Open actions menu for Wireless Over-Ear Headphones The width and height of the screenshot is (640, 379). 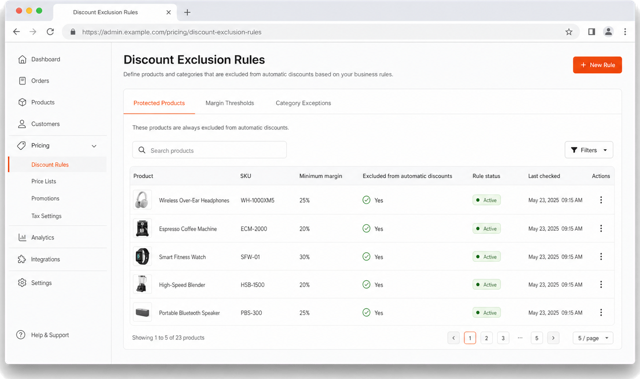tap(601, 200)
